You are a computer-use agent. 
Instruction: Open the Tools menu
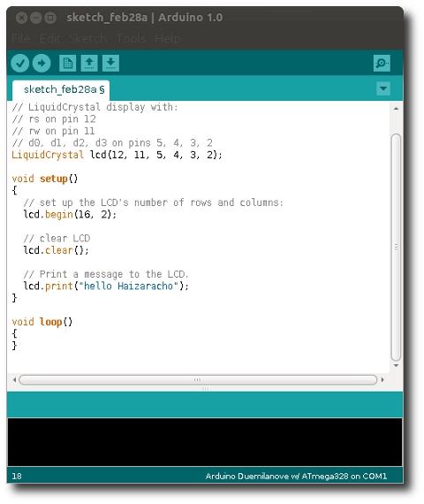(131, 39)
